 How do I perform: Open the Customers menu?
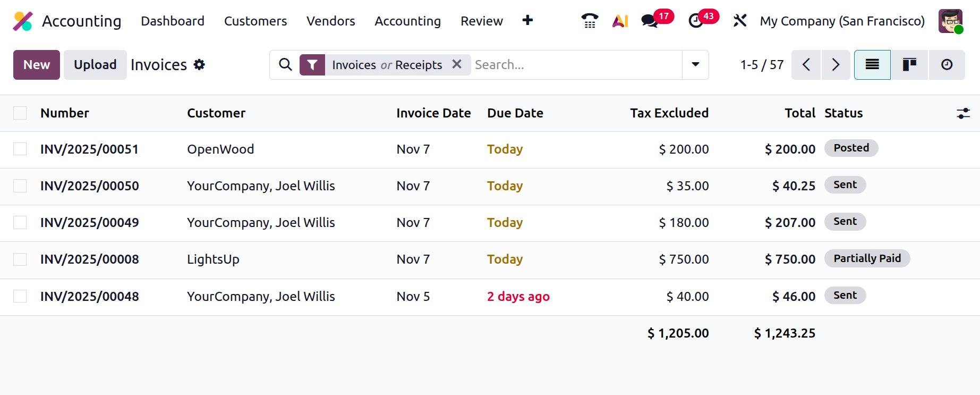(255, 21)
